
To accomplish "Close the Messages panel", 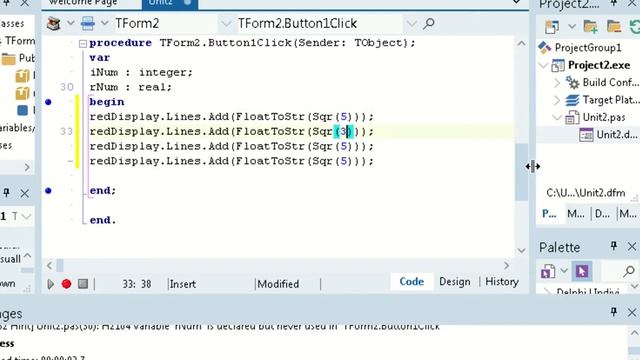I will [632, 313].
